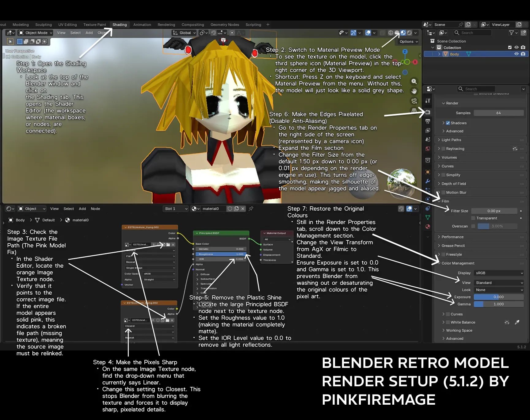The image size is (530, 420).
Task: Open the node editor Node menu
Action: tap(95, 209)
